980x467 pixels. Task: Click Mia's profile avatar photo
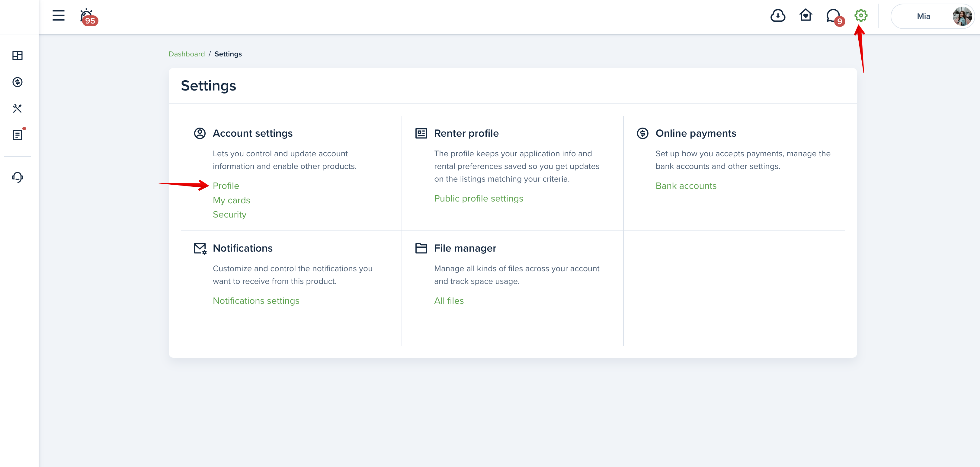(962, 16)
